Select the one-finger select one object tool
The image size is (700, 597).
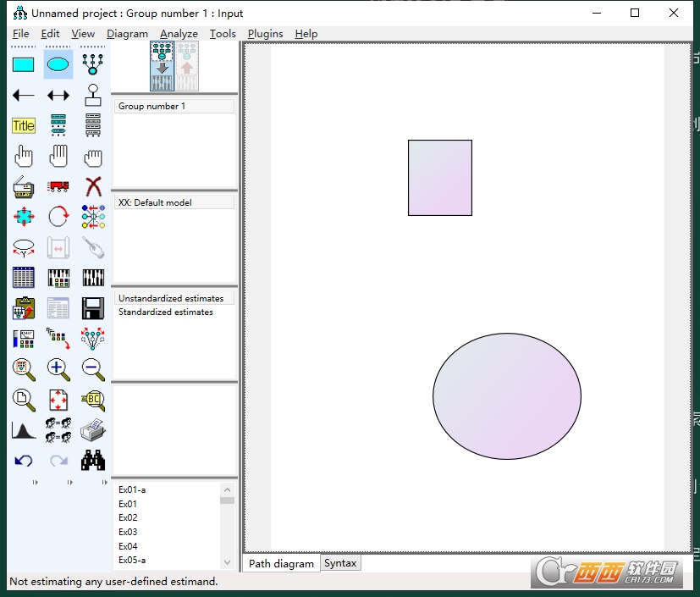tap(23, 157)
